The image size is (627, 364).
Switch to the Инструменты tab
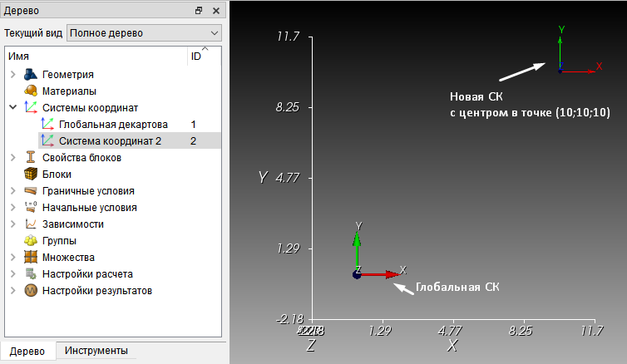[96, 351]
